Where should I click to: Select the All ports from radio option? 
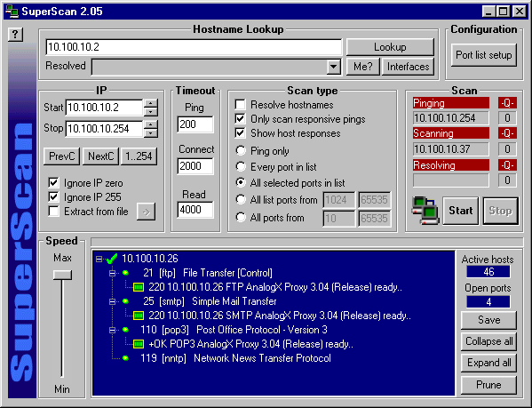(x=241, y=217)
